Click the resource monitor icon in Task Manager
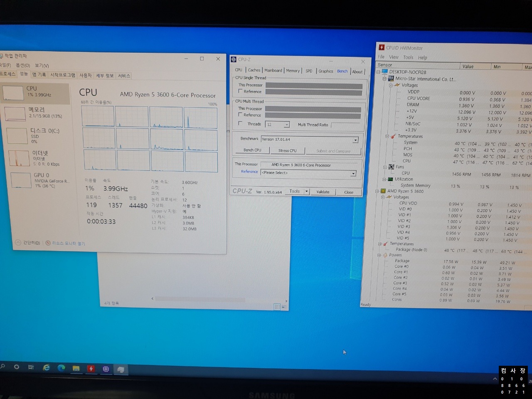The width and height of the screenshot is (532, 399). 48,243
